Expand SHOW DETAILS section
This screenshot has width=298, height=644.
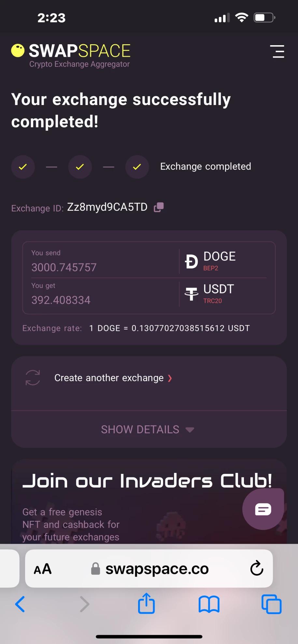(149, 429)
